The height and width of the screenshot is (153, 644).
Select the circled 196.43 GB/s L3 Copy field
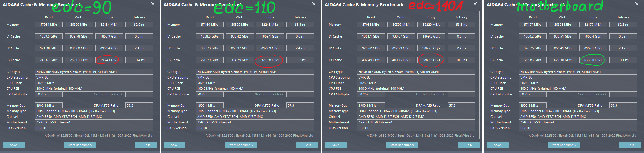[109, 60]
